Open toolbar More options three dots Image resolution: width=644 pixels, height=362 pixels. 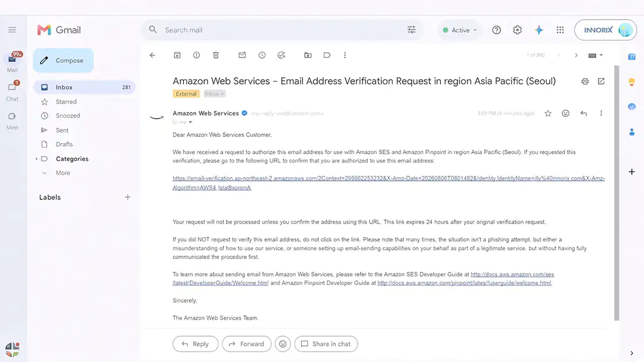click(x=344, y=55)
